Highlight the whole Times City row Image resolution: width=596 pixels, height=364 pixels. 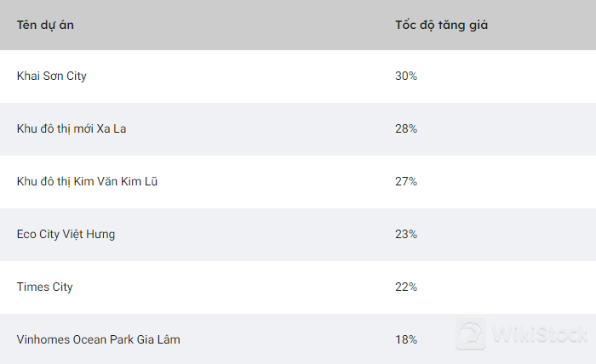click(255, 287)
